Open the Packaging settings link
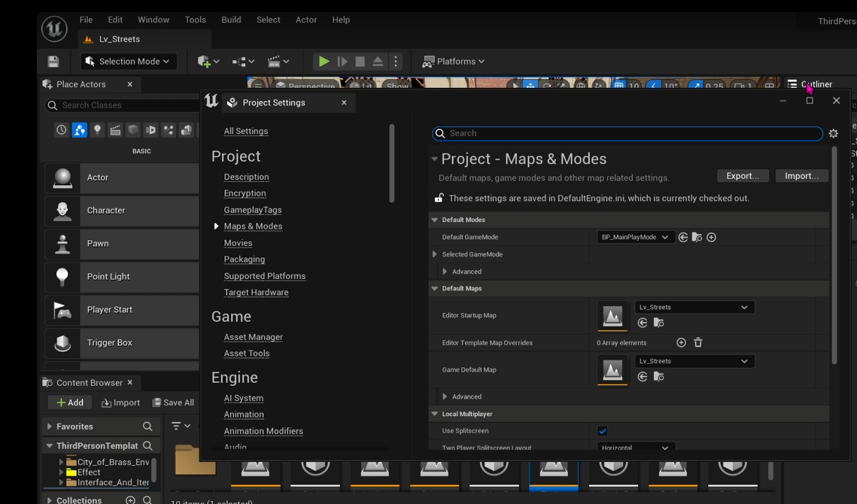 pyautogui.click(x=245, y=260)
